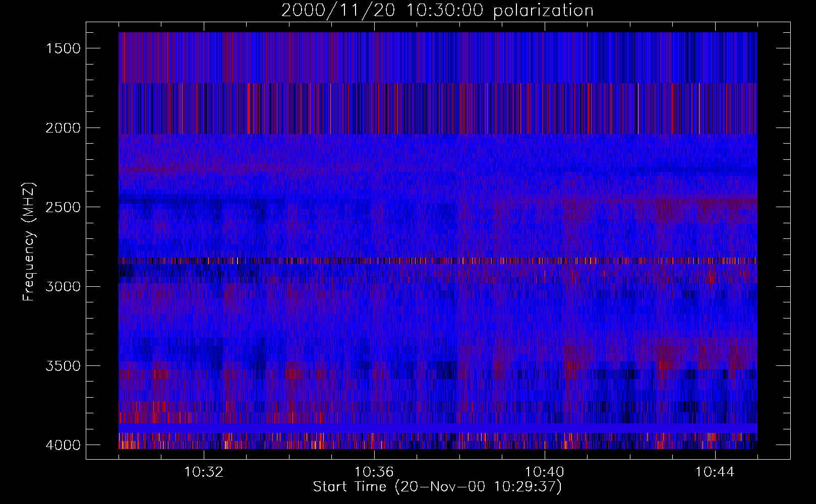Click the top spectrum band around 1500 MHz

coord(438,57)
